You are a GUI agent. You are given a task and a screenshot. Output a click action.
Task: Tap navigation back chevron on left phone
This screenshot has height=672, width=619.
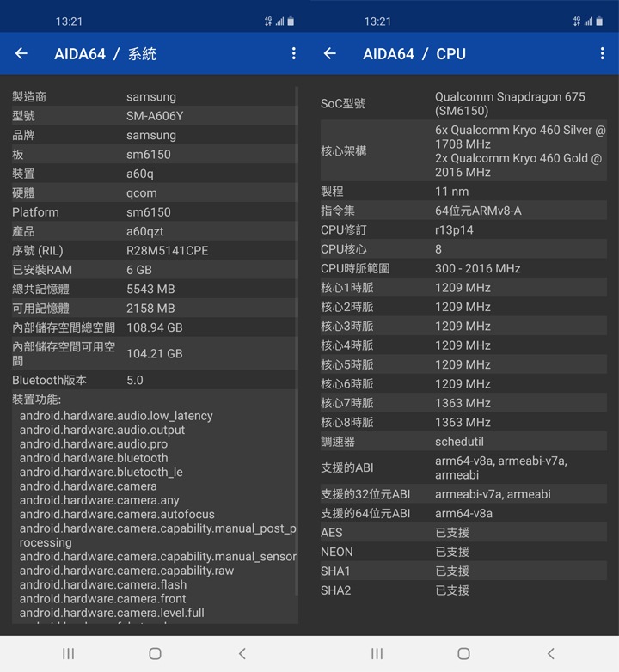pos(242,654)
